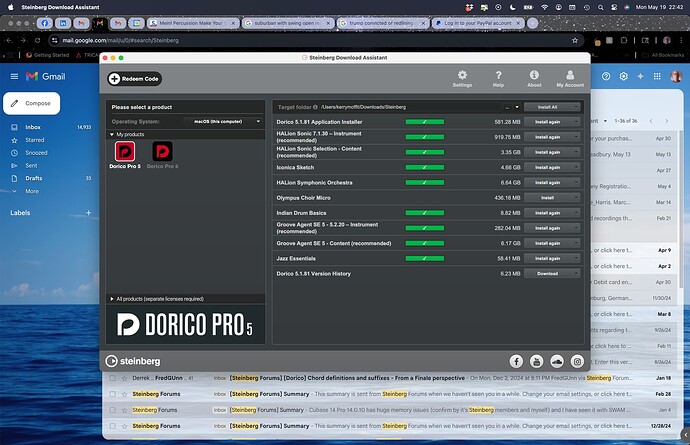Open the About info icon
The width and height of the screenshot is (690, 445).
(534, 79)
